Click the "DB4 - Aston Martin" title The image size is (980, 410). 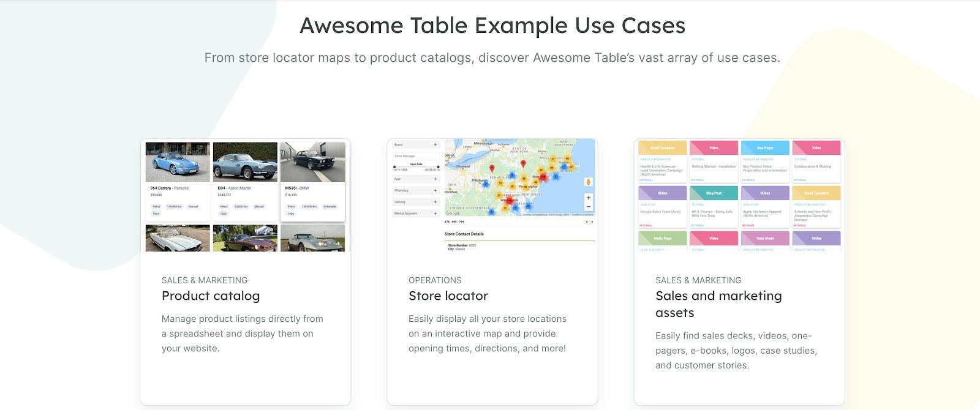coord(236,188)
